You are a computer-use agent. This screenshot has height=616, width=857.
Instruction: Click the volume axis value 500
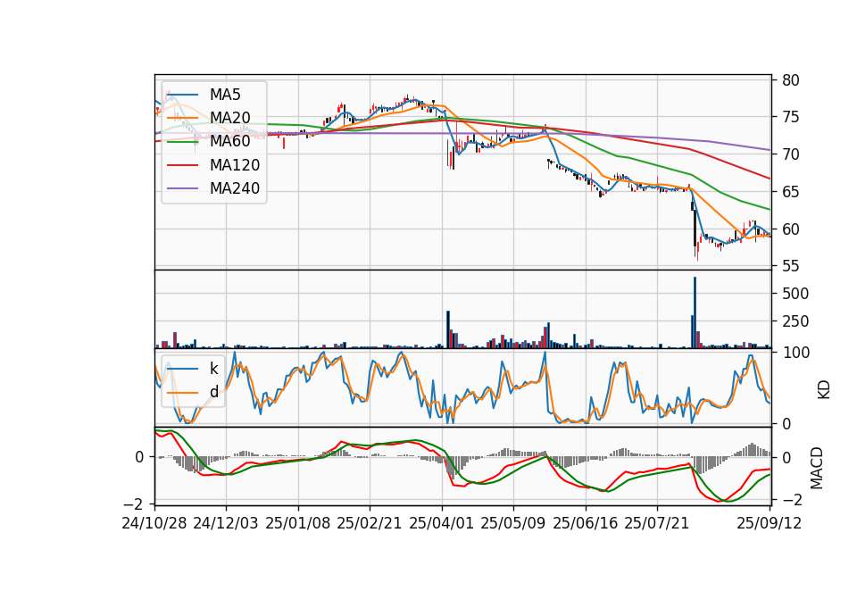795,294
